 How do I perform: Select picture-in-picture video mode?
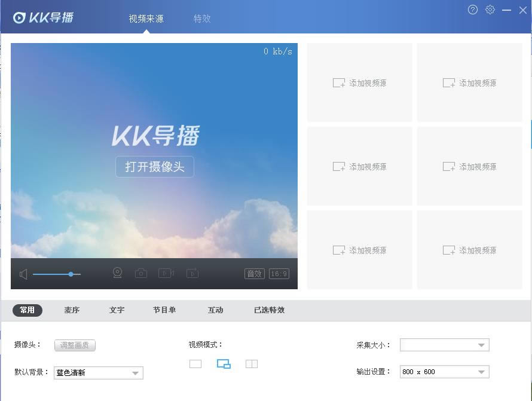pos(224,364)
